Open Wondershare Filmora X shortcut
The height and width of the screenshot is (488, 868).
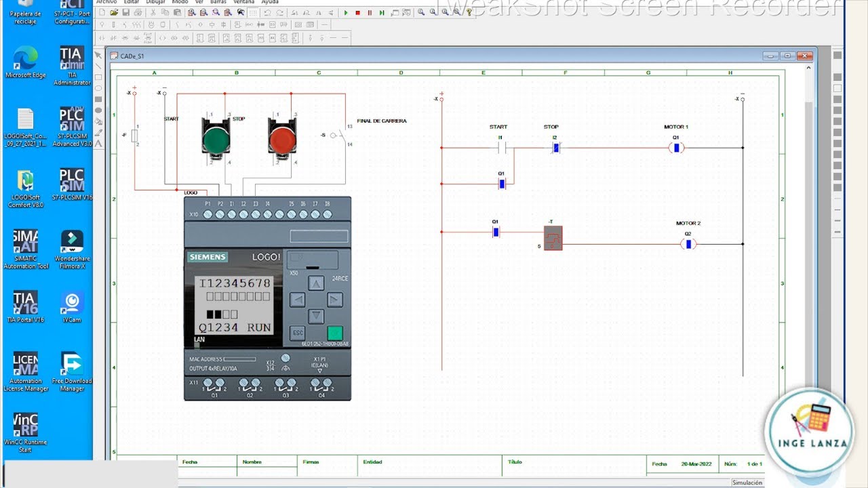click(x=72, y=249)
